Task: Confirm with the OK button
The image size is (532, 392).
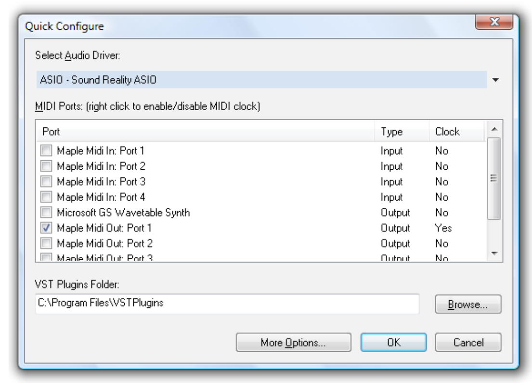Action: (393, 342)
